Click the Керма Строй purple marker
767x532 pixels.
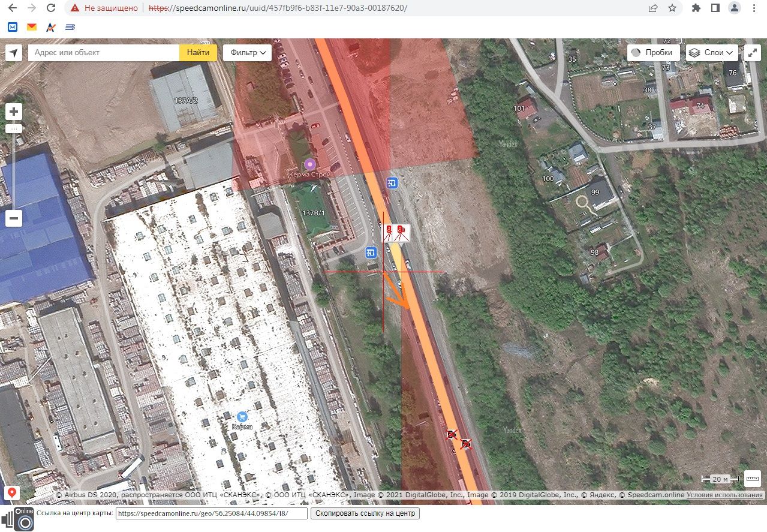pyautogui.click(x=310, y=164)
